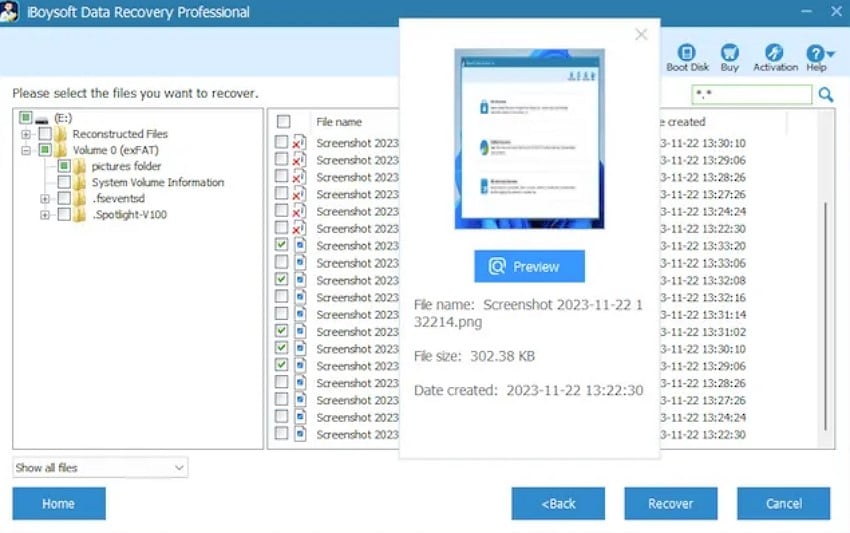Image resolution: width=850 pixels, height=533 pixels.
Task: Click the Reconstructed Files folder icon
Action: pos(61,134)
